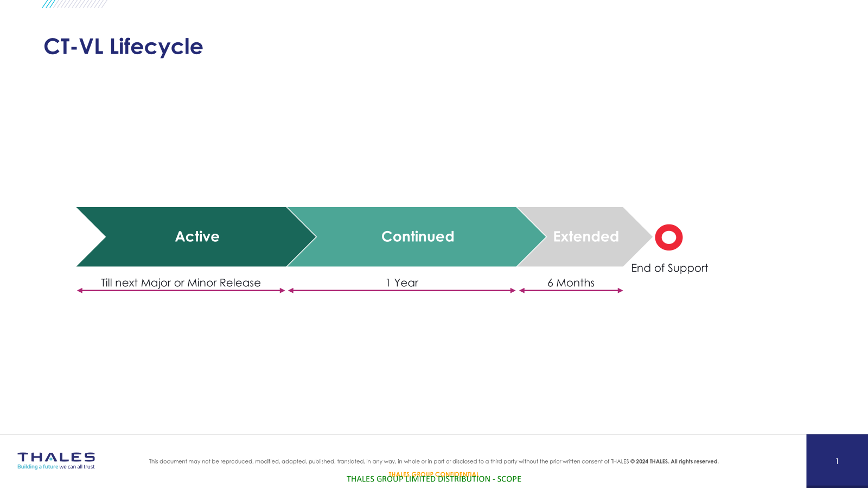Select the THALES logo in the footer
Image resolution: width=868 pixels, height=488 pixels.
pyautogui.click(x=56, y=457)
